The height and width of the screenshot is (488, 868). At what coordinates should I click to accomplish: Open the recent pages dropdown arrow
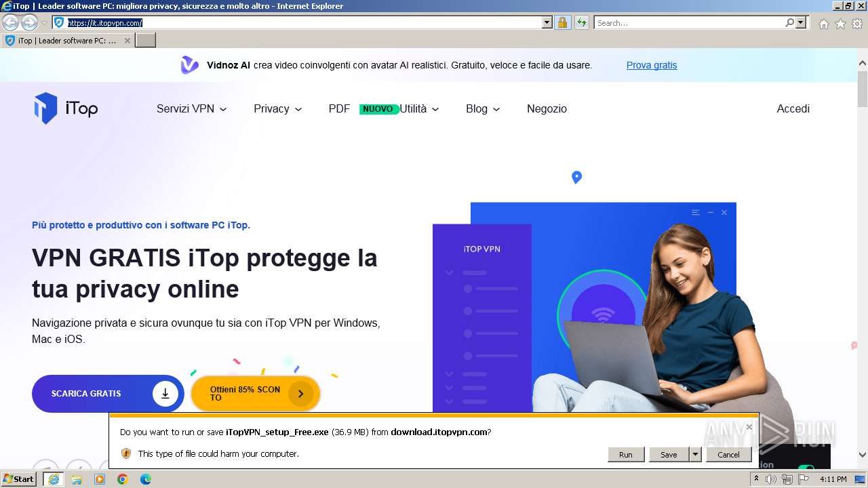(x=44, y=22)
